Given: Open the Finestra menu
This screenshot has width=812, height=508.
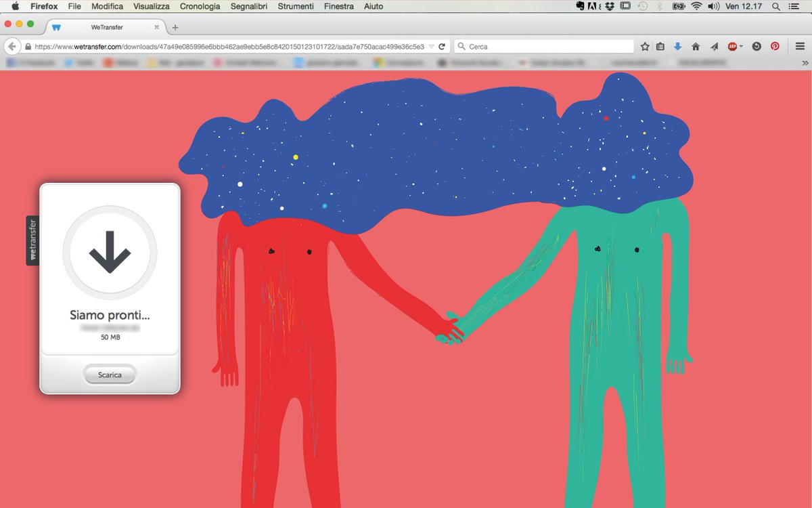Looking at the screenshot, I should click(x=339, y=6).
